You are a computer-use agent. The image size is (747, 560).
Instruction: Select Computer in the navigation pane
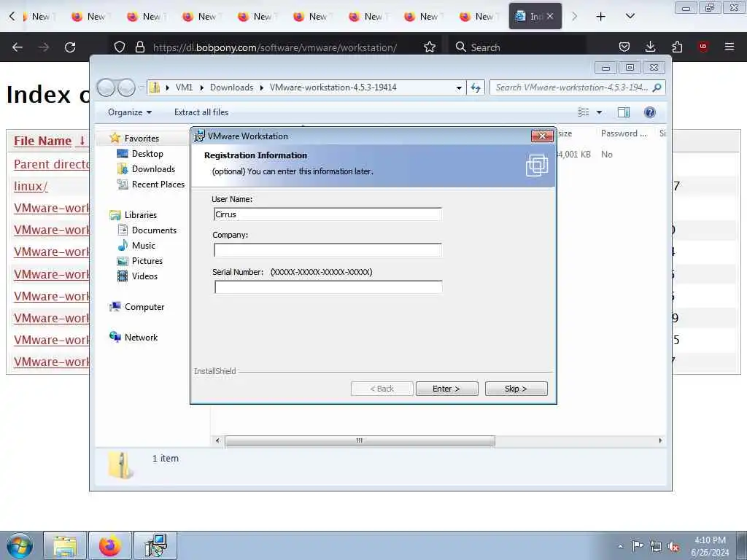pyautogui.click(x=144, y=307)
